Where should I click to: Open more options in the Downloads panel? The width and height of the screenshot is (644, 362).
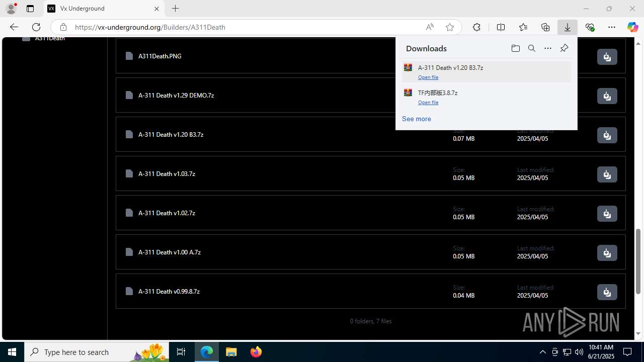click(547, 48)
